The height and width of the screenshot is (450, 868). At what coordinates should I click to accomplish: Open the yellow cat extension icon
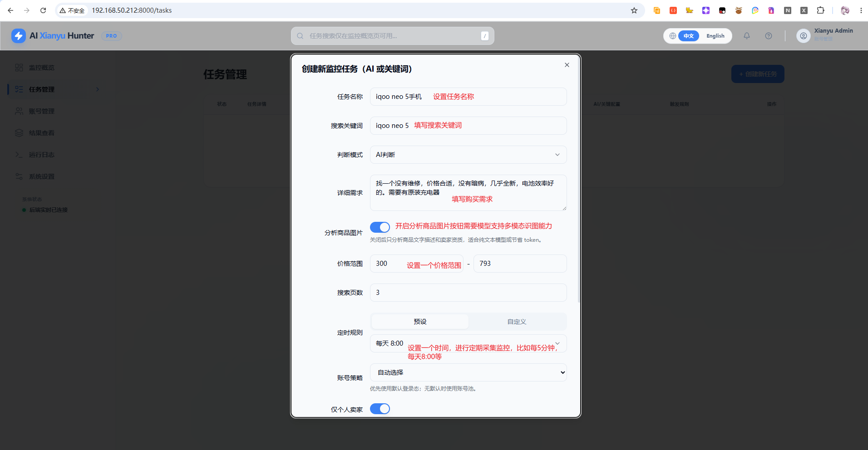coord(690,10)
